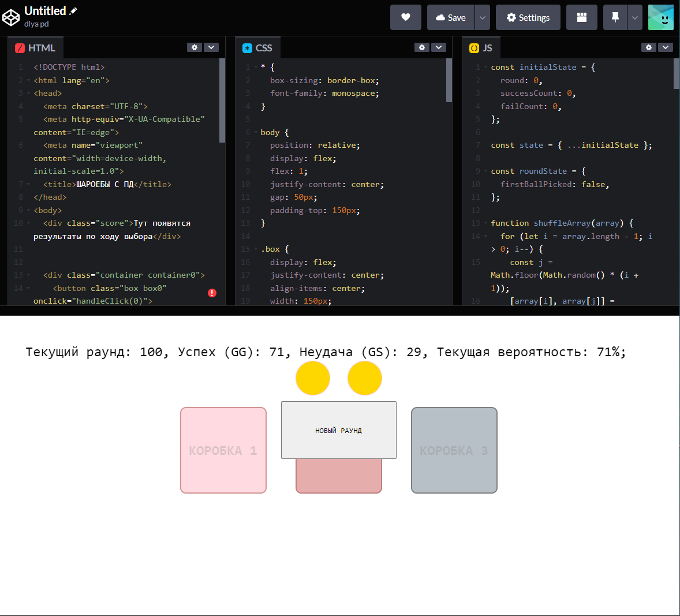This screenshot has width=680, height=616.
Task: Open the Change View layout button
Action: pyautogui.click(x=582, y=17)
